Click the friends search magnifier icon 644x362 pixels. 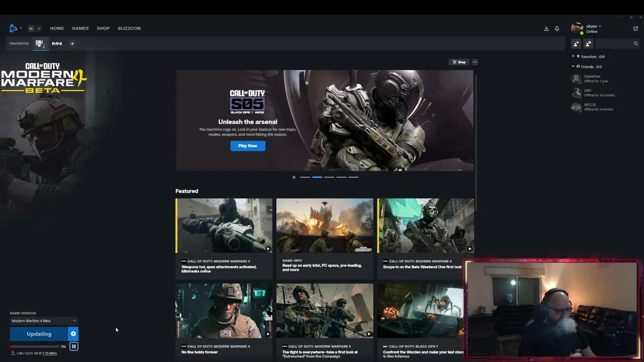coord(636,44)
